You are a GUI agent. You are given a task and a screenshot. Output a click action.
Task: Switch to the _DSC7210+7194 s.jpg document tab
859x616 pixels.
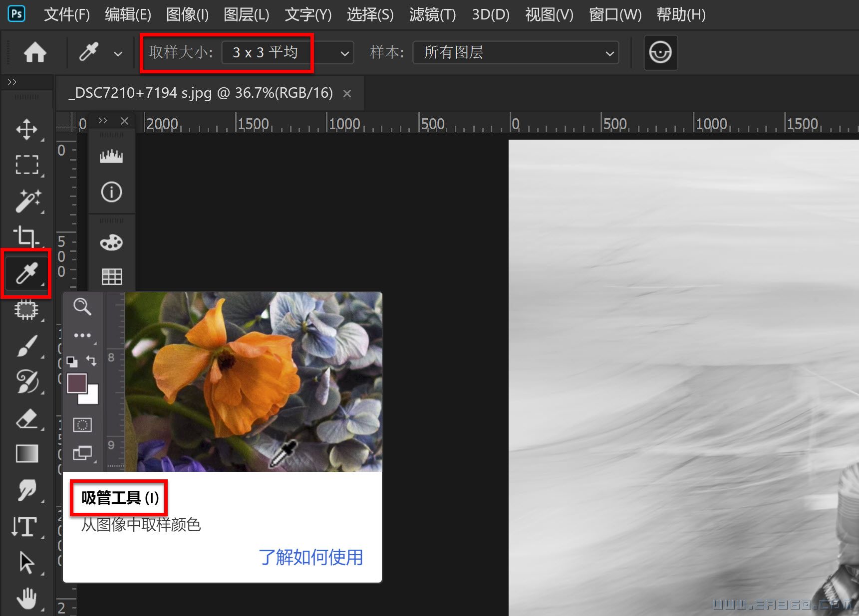tap(201, 93)
